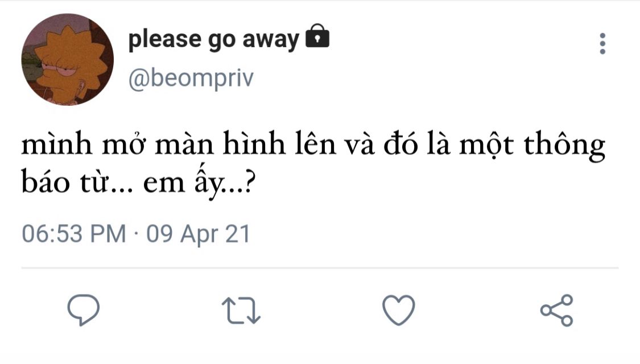Click the word "báo" on second line

[46, 183]
